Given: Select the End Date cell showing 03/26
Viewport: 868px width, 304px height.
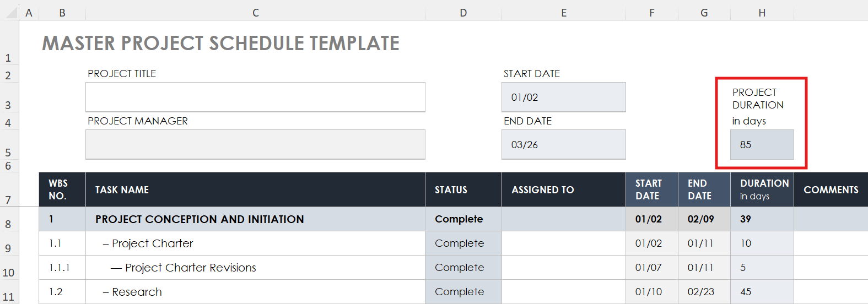Looking at the screenshot, I should click(563, 144).
